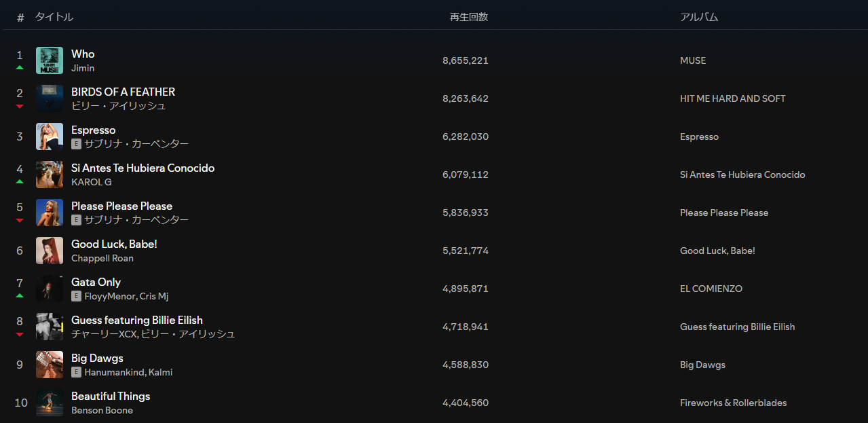Click the Espresso track artwork
The width and height of the screenshot is (868, 423).
[x=50, y=136]
